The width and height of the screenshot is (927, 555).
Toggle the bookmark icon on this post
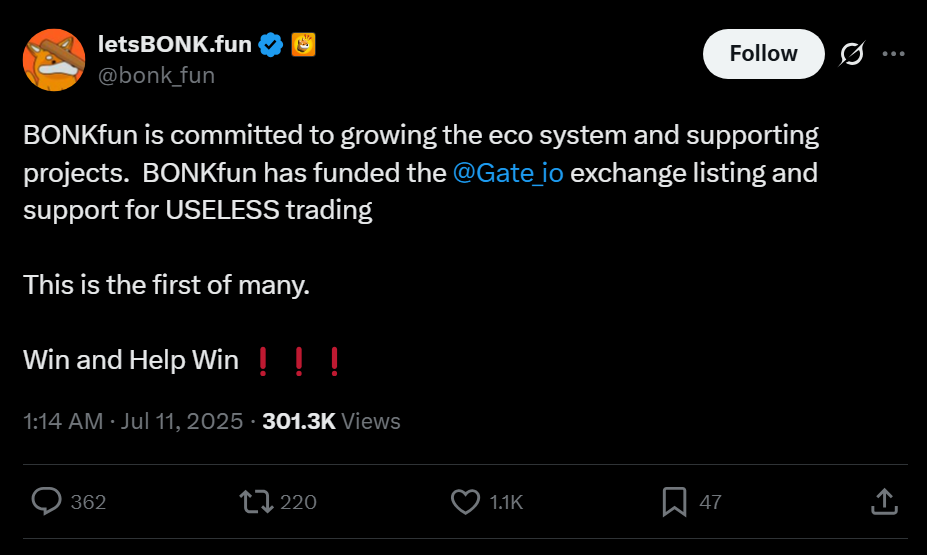(675, 501)
